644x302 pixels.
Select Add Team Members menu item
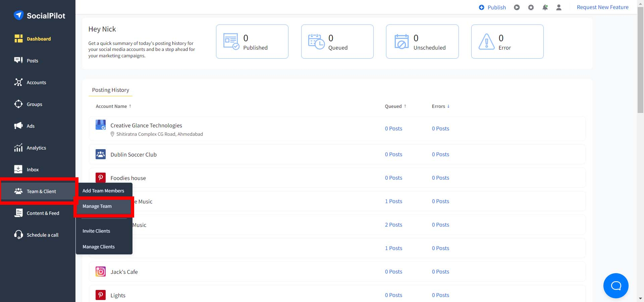tap(104, 191)
